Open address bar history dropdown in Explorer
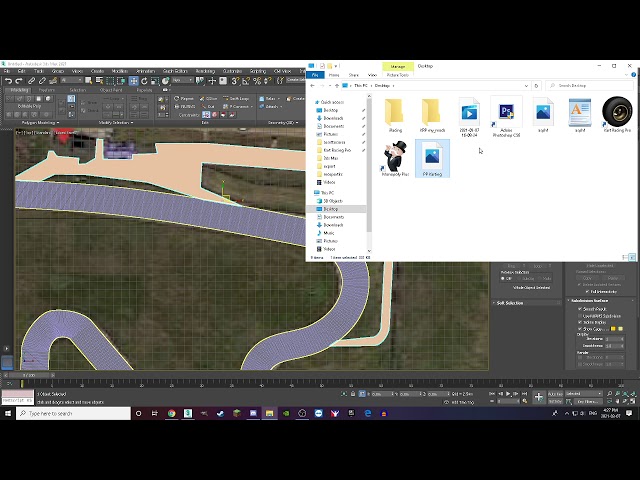Viewport: 640px width, 480px height. point(526,86)
